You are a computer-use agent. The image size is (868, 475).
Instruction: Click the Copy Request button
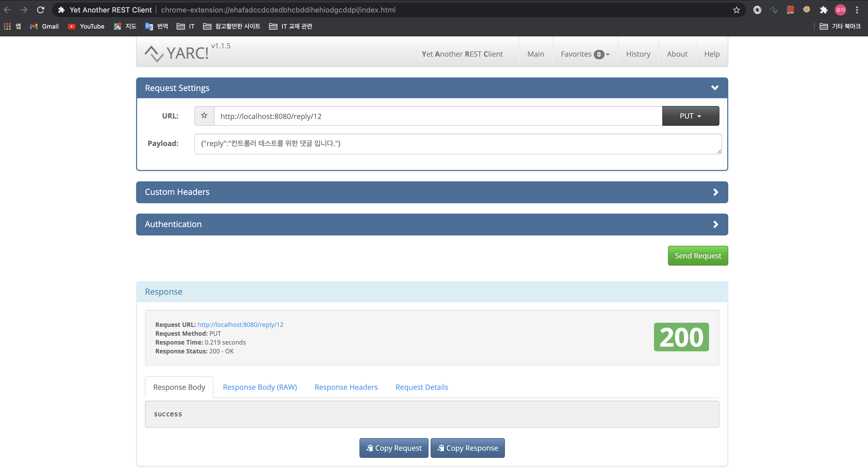pyautogui.click(x=393, y=448)
